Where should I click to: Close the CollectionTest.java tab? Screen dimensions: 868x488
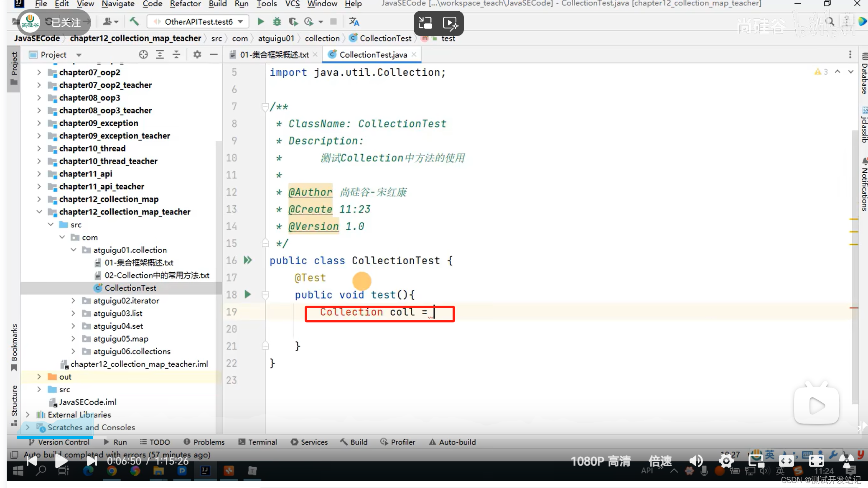point(414,54)
